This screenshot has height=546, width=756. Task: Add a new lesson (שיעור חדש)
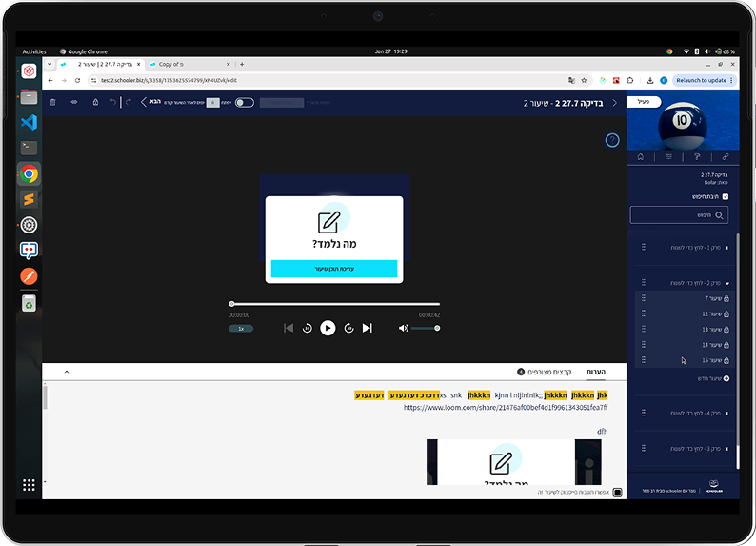713,378
